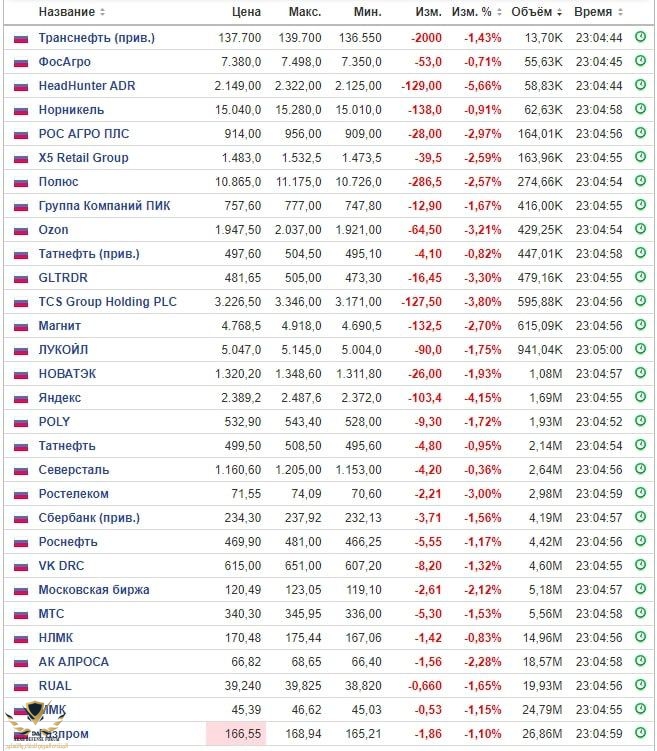Sort the table by the Время column

(x=597, y=12)
